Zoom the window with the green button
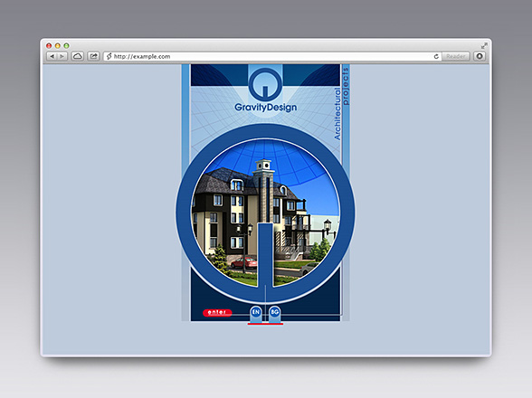 click(67, 45)
